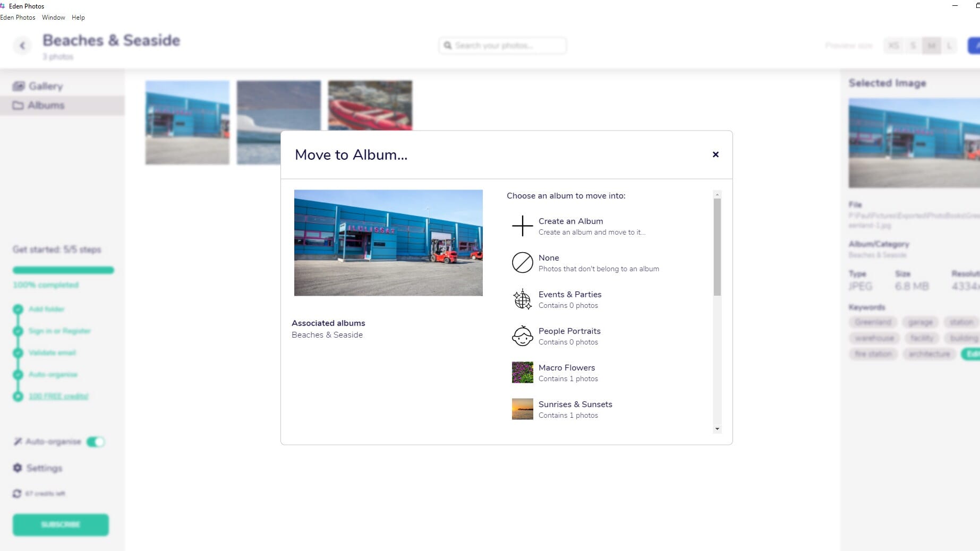Image resolution: width=980 pixels, height=551 pixels.
Task: Click the Auto-organise lightning icon
Action: coord(17,441)
